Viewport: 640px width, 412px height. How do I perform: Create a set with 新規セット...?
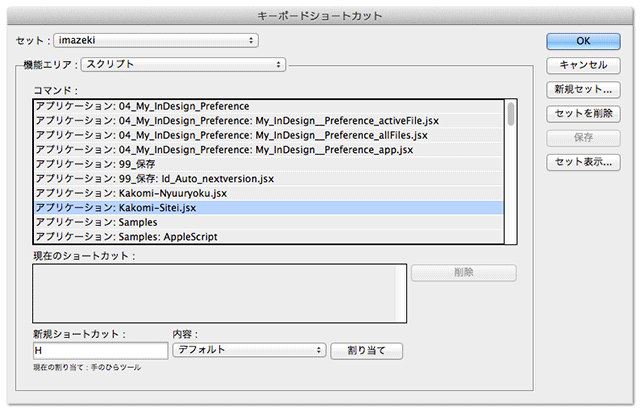(x=583, y=89)
